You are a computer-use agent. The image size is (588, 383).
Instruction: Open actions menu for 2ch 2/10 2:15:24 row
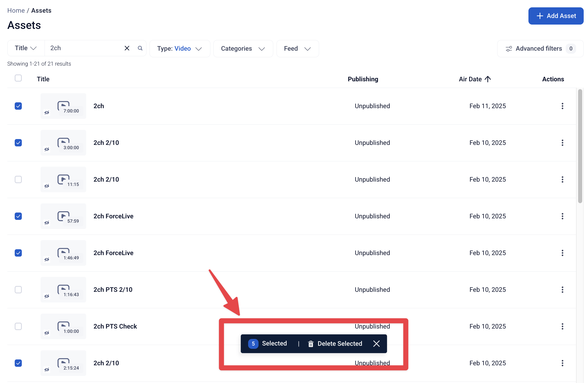point(562,363)
